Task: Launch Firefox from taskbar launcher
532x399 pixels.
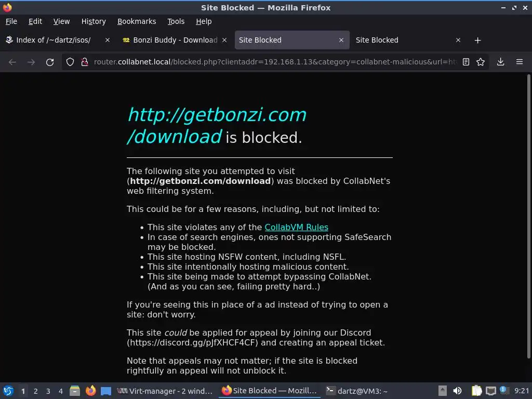Action: (x=90, y=391)
